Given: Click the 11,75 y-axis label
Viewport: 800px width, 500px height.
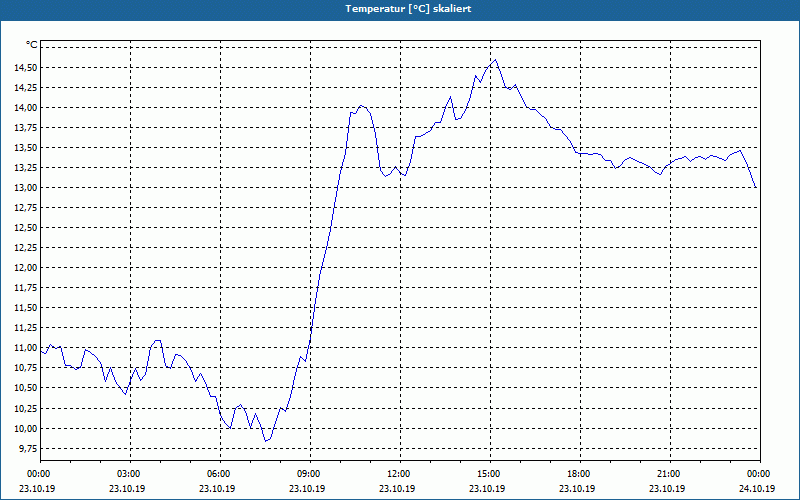Looking at the screenshot, I should (x=24, y=288).
